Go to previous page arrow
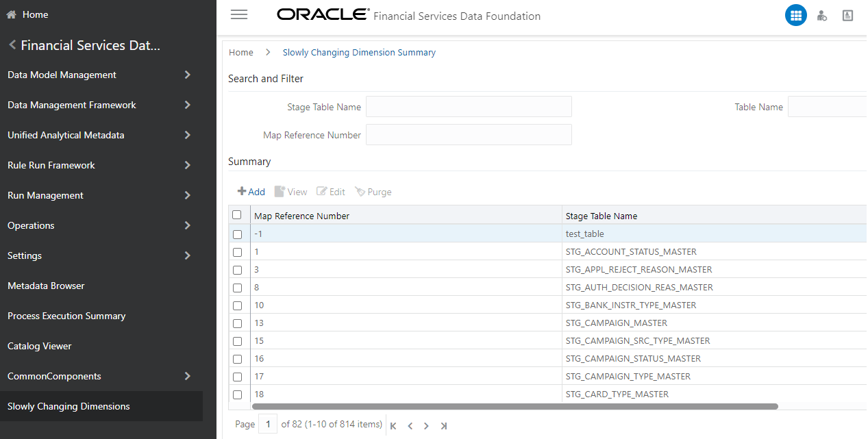 pos(410,426)
